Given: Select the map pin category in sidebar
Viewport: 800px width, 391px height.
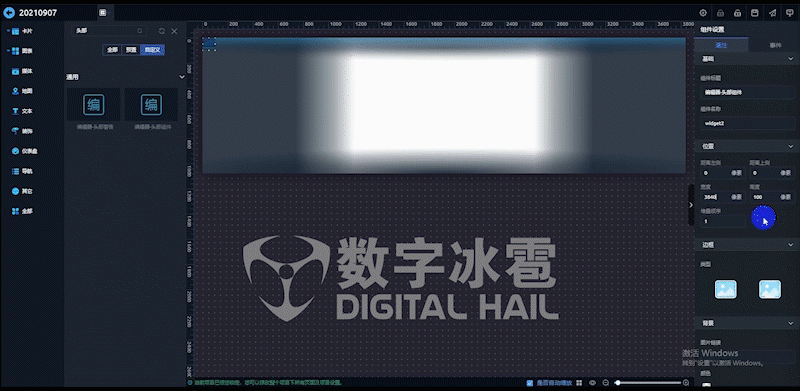Looking at the screenshot, I should tap(16, 91).
